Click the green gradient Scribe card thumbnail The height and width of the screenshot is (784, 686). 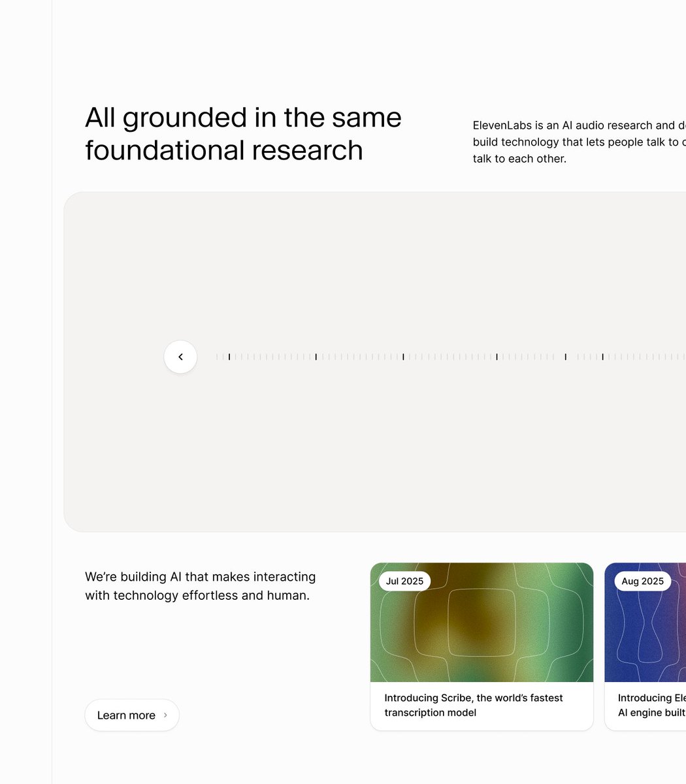point(482,622)
